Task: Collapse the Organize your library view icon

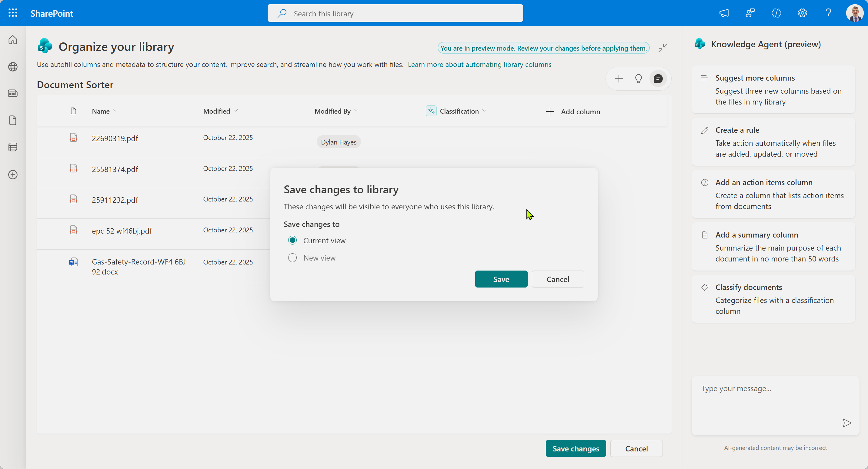Action: tap(663, 48)
